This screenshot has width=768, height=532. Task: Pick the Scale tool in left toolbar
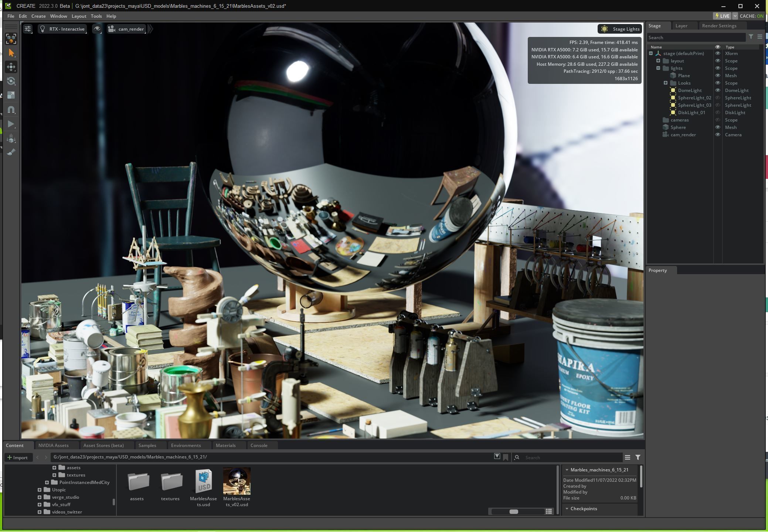point(11,95)
